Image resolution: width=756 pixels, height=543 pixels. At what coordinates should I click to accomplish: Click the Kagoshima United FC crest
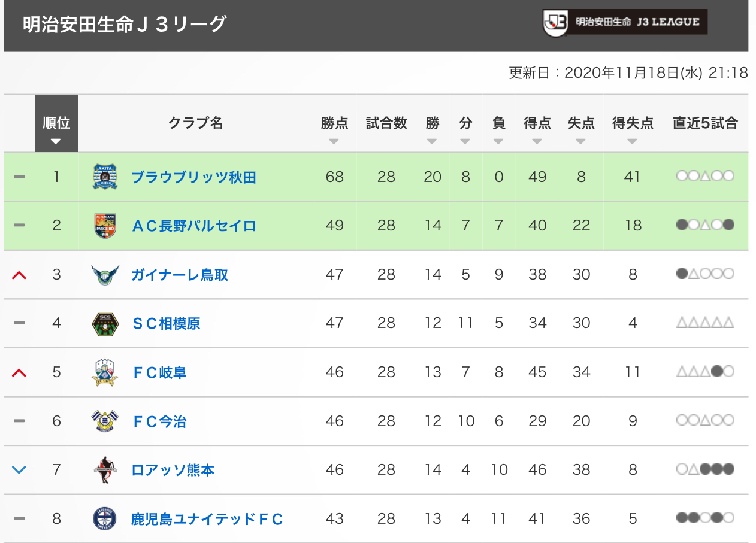coord(105,518)
